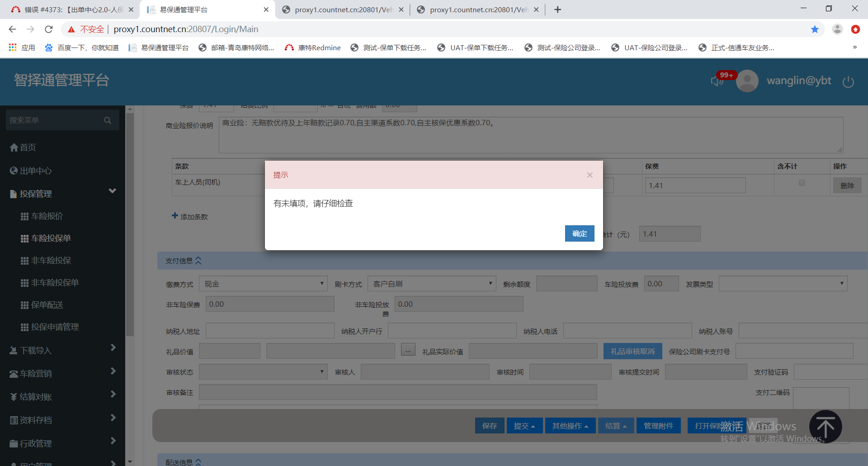Image resolution: width=868 pixels, height=466 pixels.
Task: Click the 纳税人地址 input field
Action: click(x=270, y=331)
